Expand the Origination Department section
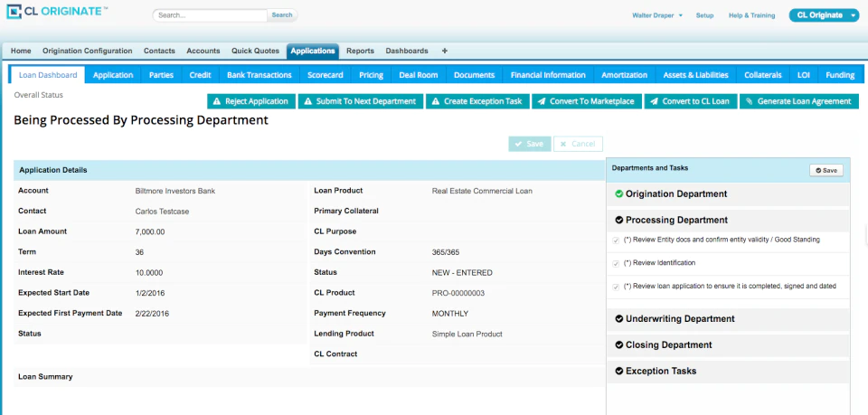Image resolution: width=868 pixels, height=415 pixels. pyautogui.click(x=727, y=194)
